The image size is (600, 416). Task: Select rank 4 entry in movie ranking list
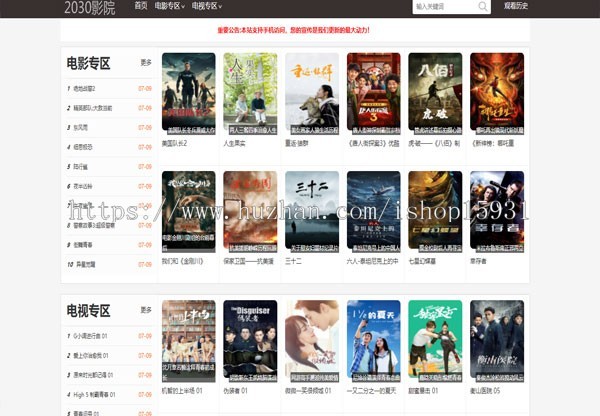click(109, 147)
